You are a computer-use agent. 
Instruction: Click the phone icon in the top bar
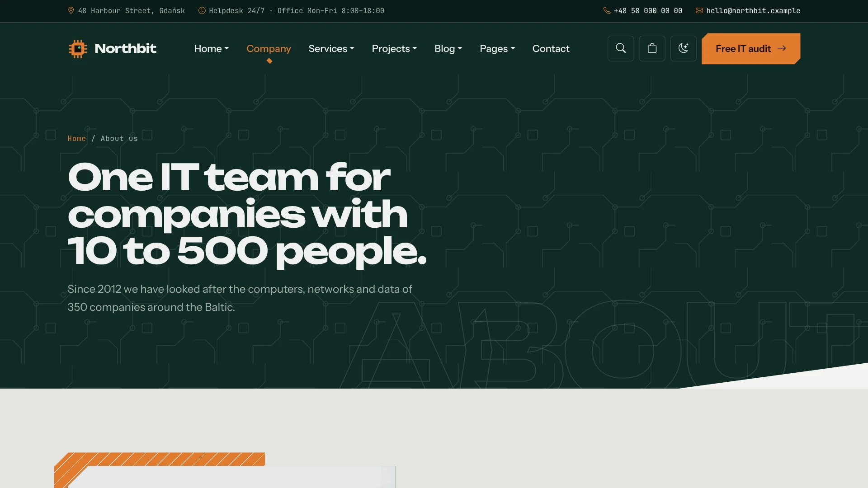(607, 10)
